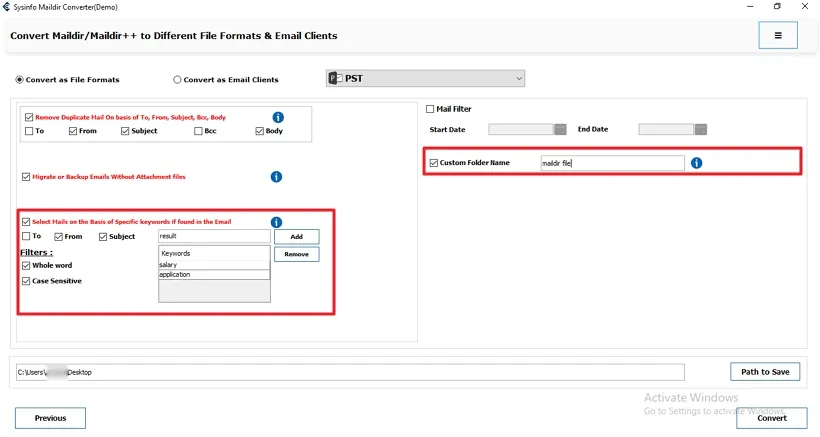Uncheck the Case Sensitive filter

(x=26, y=281)
